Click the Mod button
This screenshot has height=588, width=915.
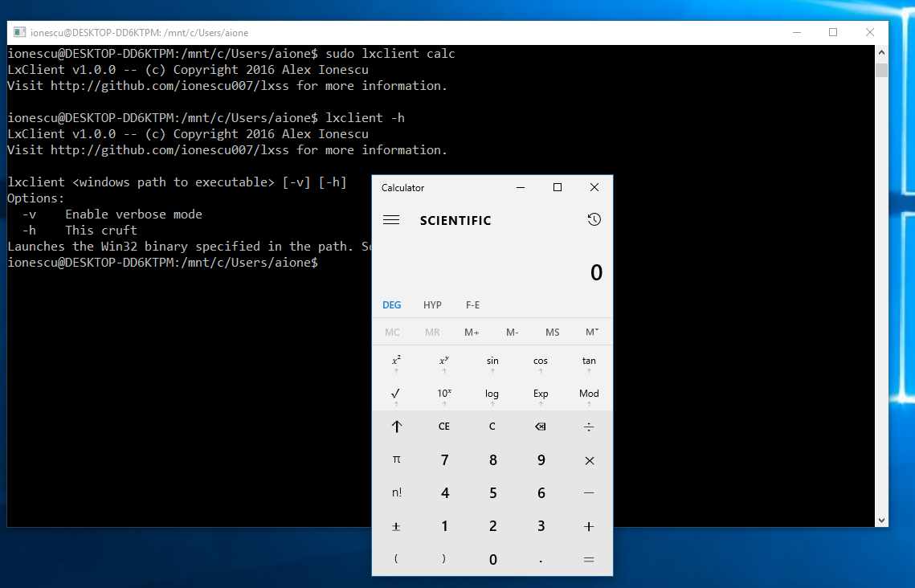click(x=589, y=394)
